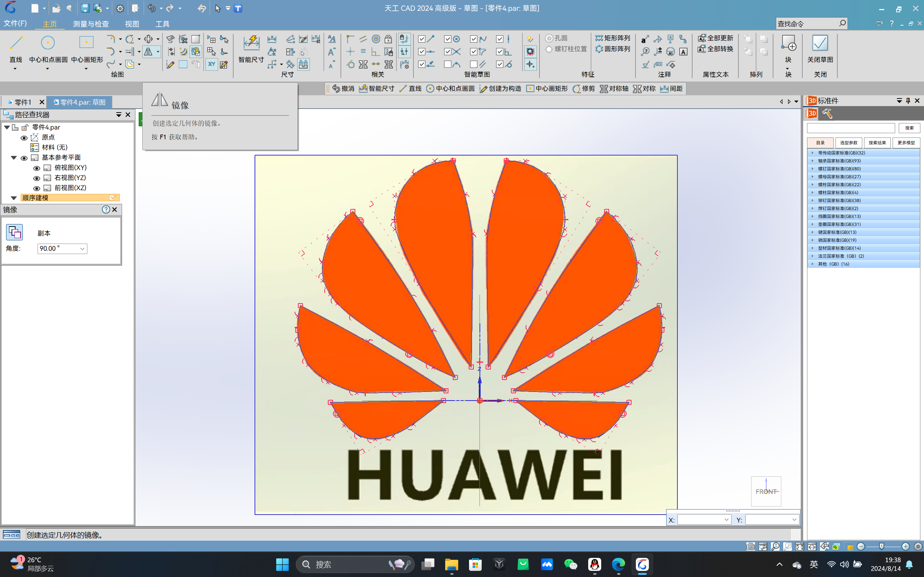Screen dimensions: 924x577
Task: Click the More Models (更多模型) button
Action: (x=906, y=143)
